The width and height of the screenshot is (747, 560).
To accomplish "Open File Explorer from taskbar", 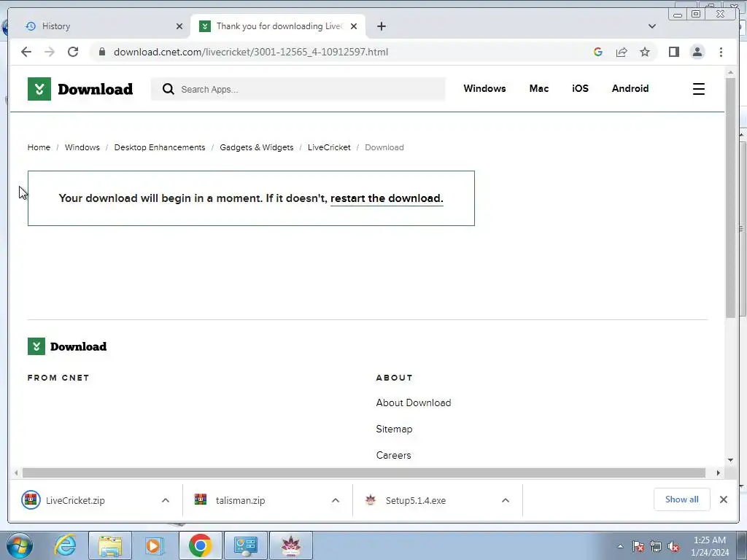I will click(x=110, y=545).
